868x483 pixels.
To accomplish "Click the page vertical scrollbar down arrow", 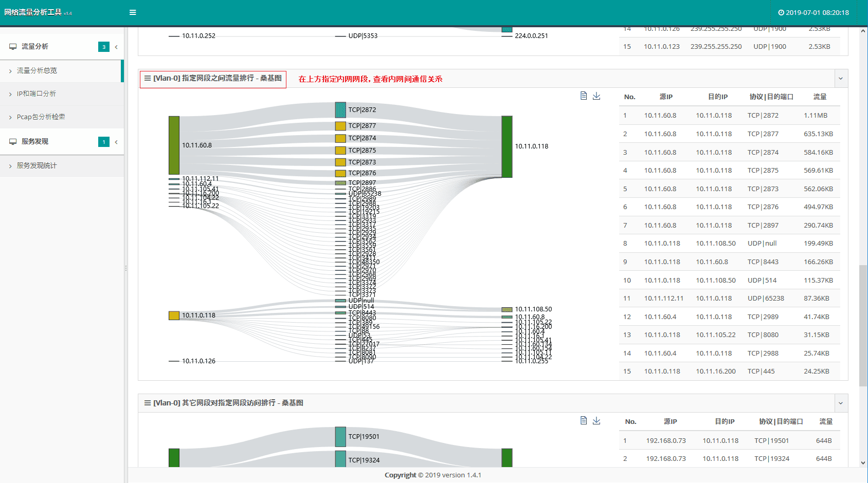I will coord(863,463).
